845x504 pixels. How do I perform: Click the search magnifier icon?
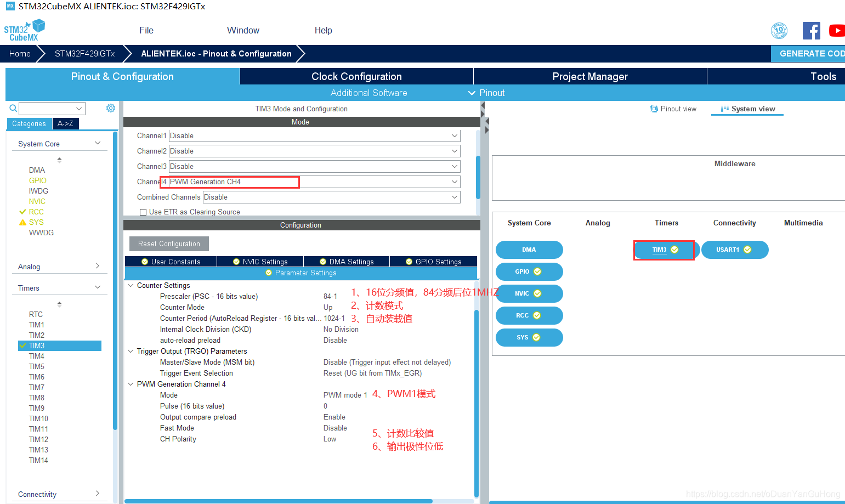13,108
